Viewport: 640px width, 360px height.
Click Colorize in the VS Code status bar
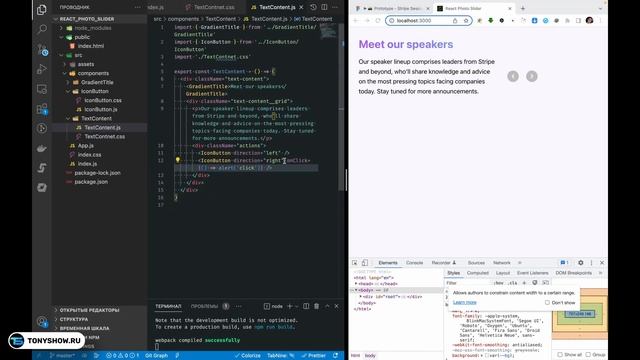tap(247, 356)
